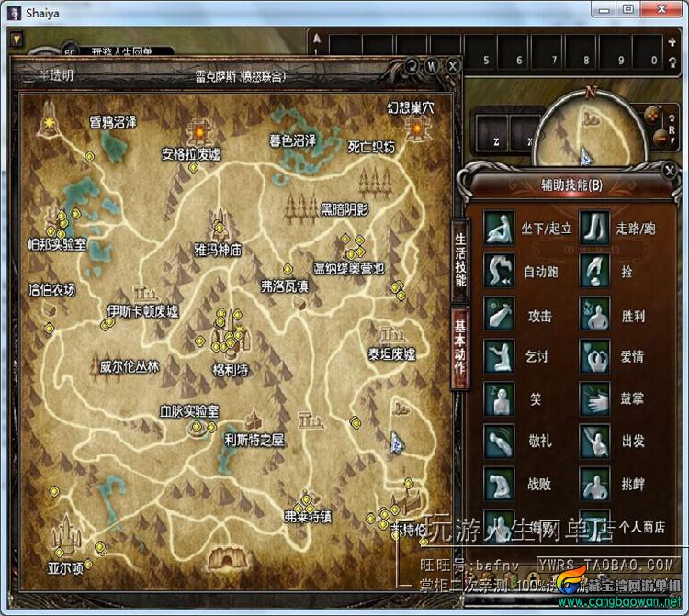Click skill bar slot 5
The image size is (689, 616).
(x=481, y=51)
